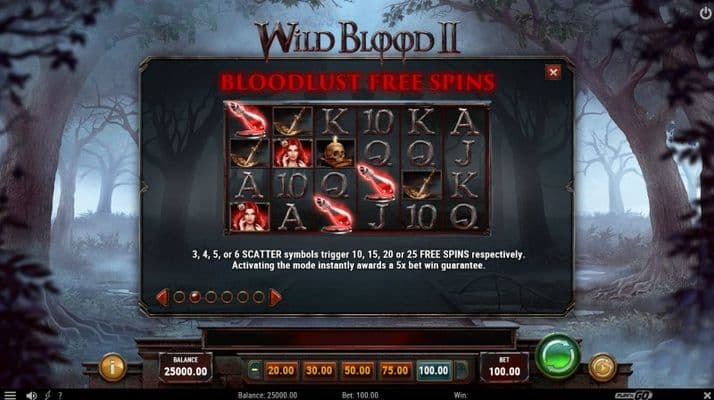Screen dimensions: 714x400
Task: Click the X icon in bottom bar
Action: click(707, 395)
